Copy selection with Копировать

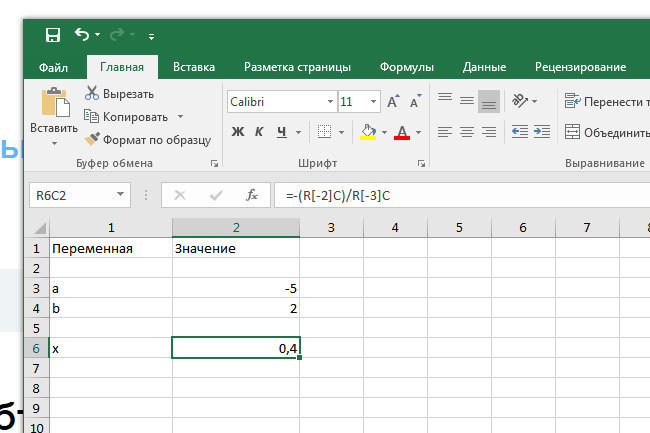point(126,117)
